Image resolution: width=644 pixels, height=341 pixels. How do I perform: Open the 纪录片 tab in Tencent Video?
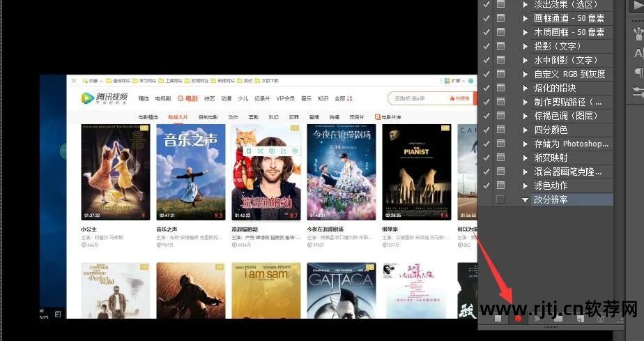pos(262,98)
